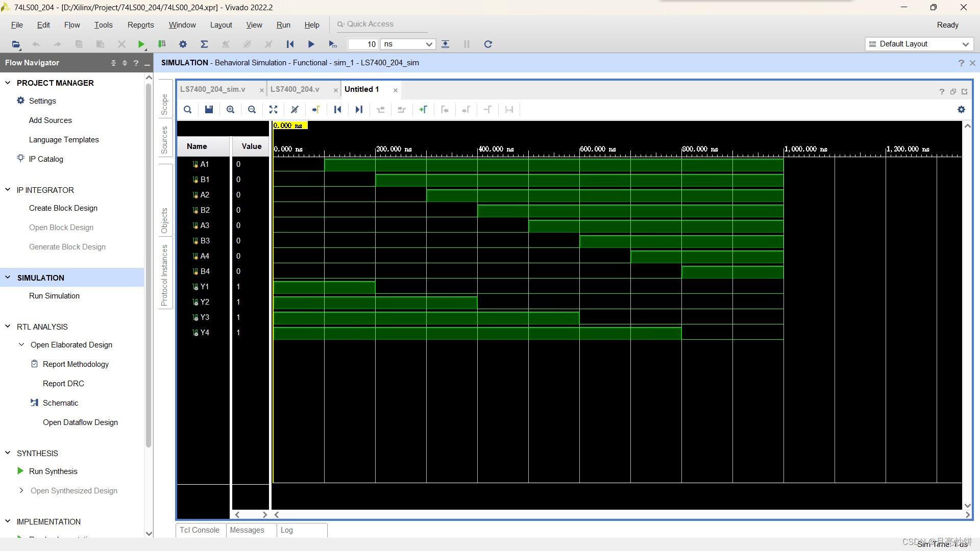This screenshot has height=551, width=980.
Task: Open the Default Layout dropdown
Action: tap(919, 44)
